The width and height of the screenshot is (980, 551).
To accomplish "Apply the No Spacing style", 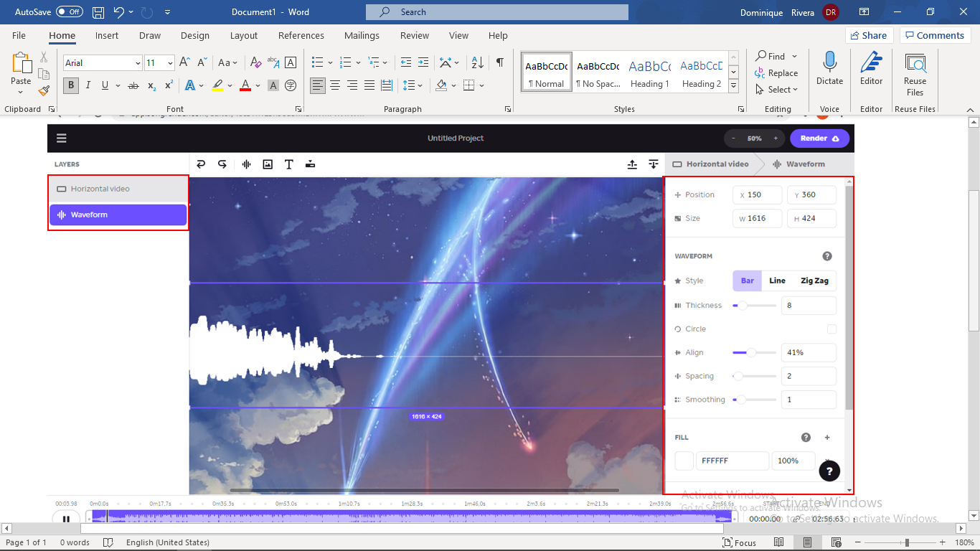I will point(598,72).
